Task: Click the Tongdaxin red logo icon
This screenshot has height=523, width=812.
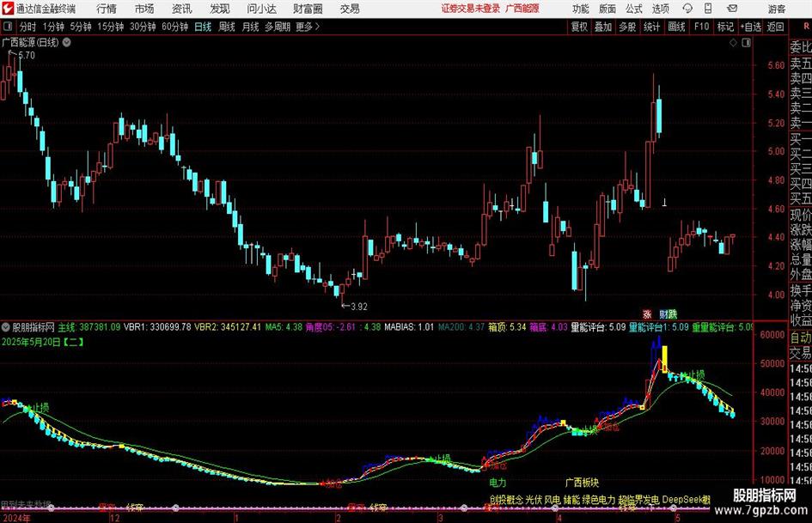Action: pyautogui.click(x=8, y=9)
